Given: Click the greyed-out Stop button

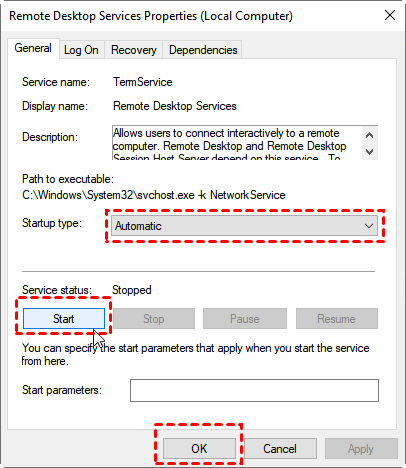Looking at the screenshot, I should pyautogui.click(x=154, y=319).
